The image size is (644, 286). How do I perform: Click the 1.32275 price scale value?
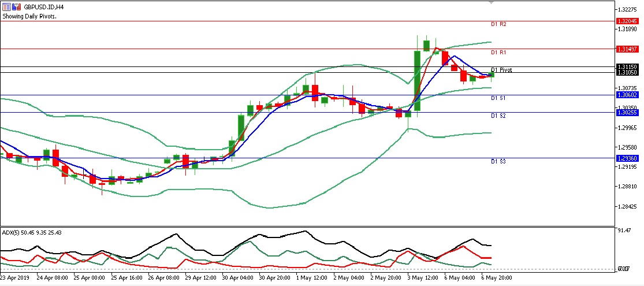pyautogui.click(x=627, y=9)
